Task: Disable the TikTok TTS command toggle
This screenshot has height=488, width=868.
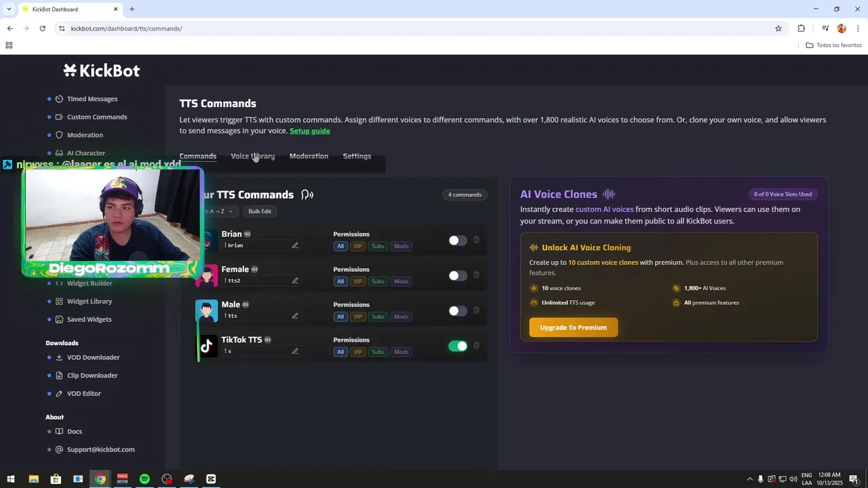Action: [x=458, y=346]
